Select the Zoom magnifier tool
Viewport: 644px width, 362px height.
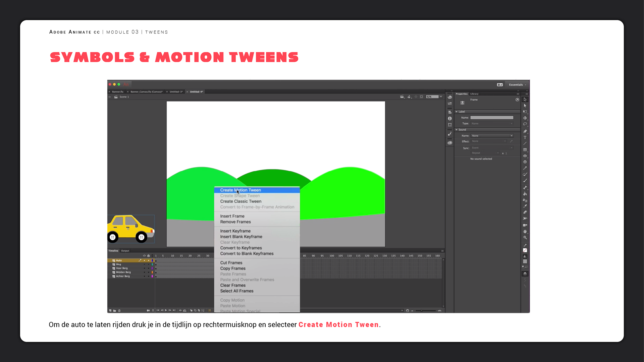click(x=525, y=237)
